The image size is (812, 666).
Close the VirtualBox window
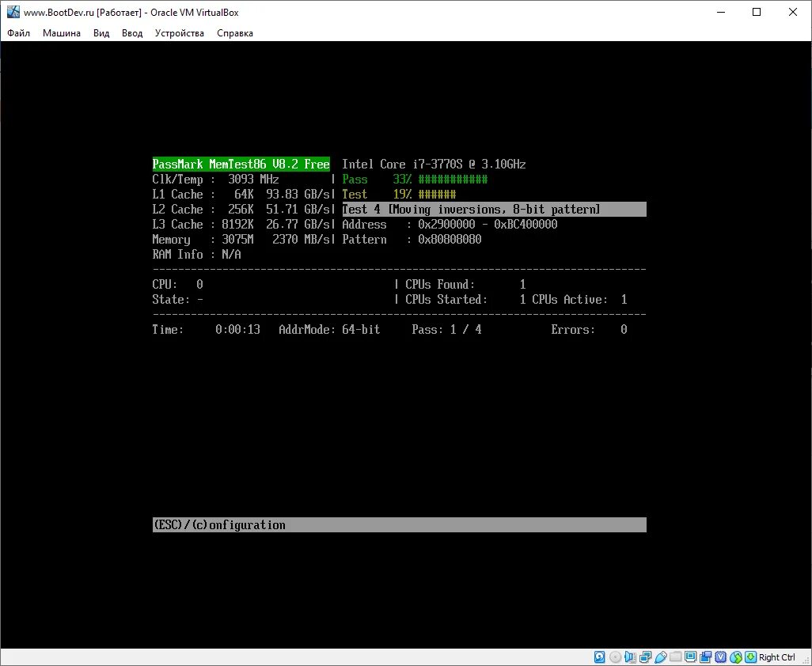[793, 12]
